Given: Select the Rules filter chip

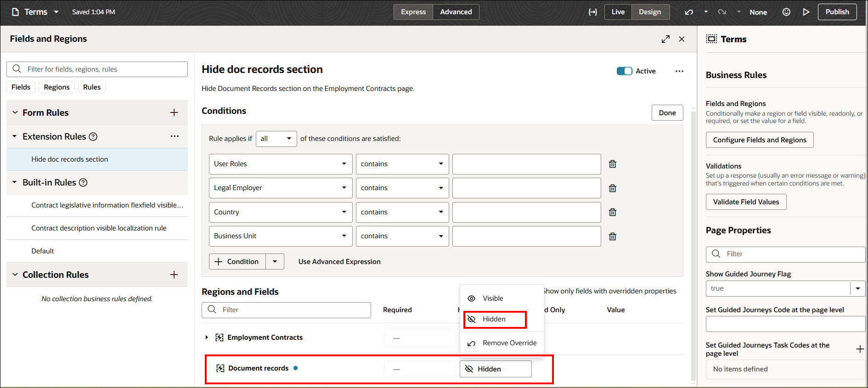Looking at the screenshot, I should click(92, 87).
